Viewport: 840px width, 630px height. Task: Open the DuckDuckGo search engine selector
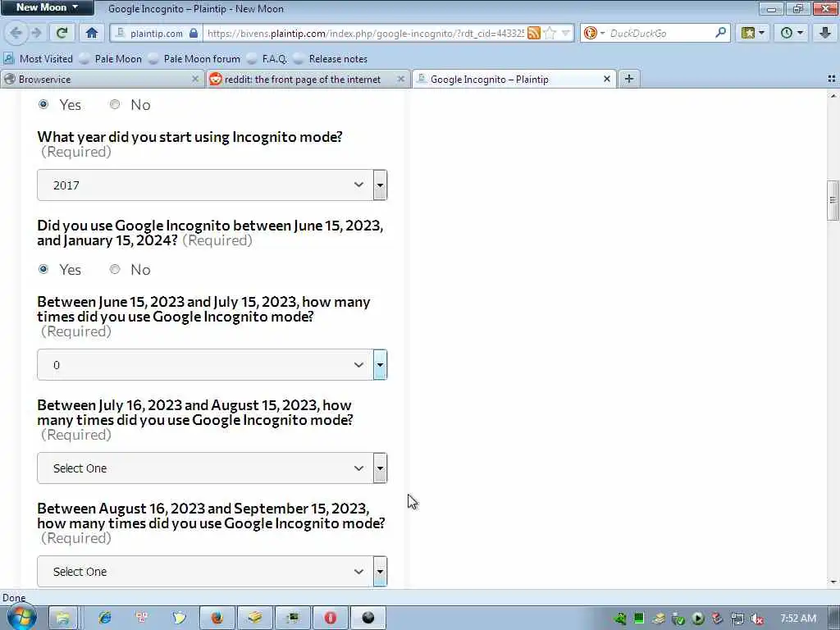[594, 33]
